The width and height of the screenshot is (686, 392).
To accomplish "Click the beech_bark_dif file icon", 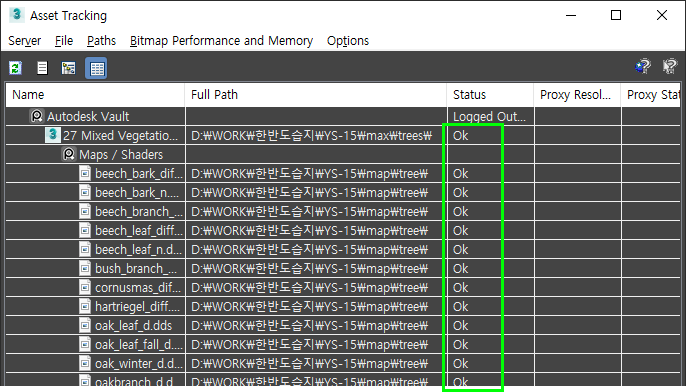I will click(85, 173).
